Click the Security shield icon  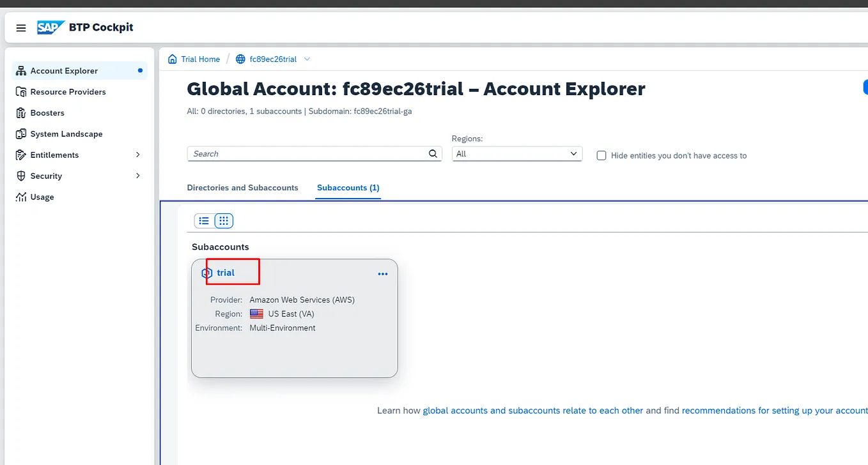(x=21, y=176)
